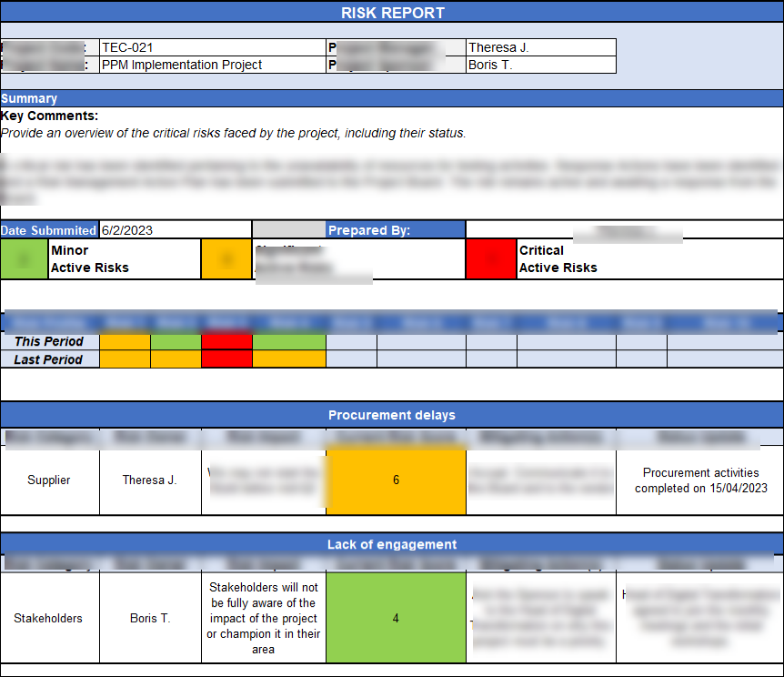
Task: Select the red Critical Active Risks indicator
Action: [491, 258]
